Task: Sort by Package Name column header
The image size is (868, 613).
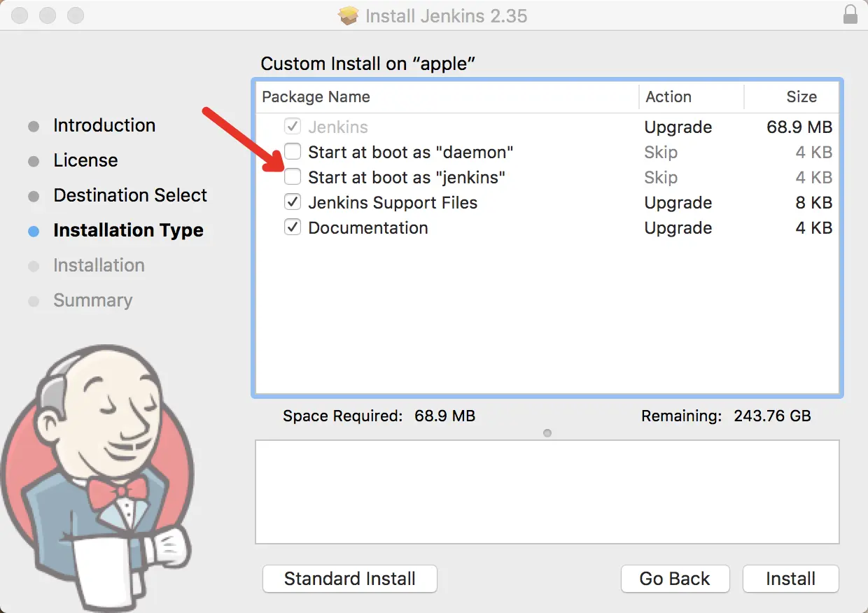Action: pyautogui.click(x=447, y=97)
